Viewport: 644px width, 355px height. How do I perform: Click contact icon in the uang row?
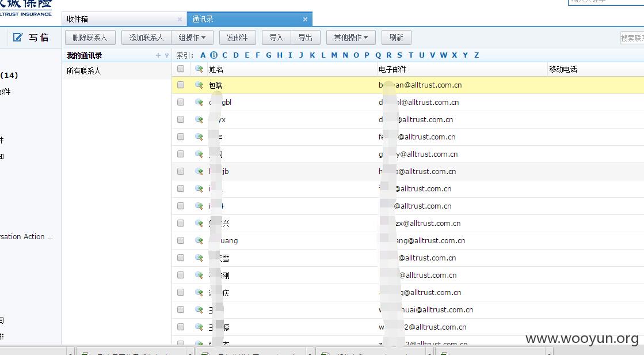(199, 241)
